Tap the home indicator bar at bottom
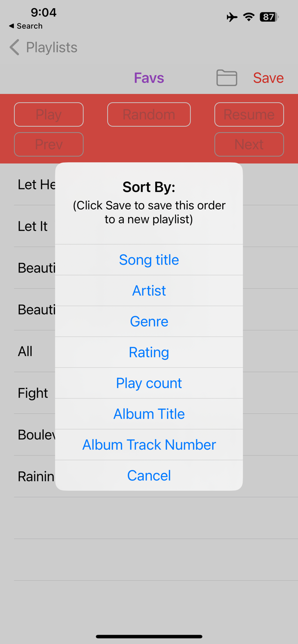The height and width of the screenshot is (644, 298). [x=149, y=637]
